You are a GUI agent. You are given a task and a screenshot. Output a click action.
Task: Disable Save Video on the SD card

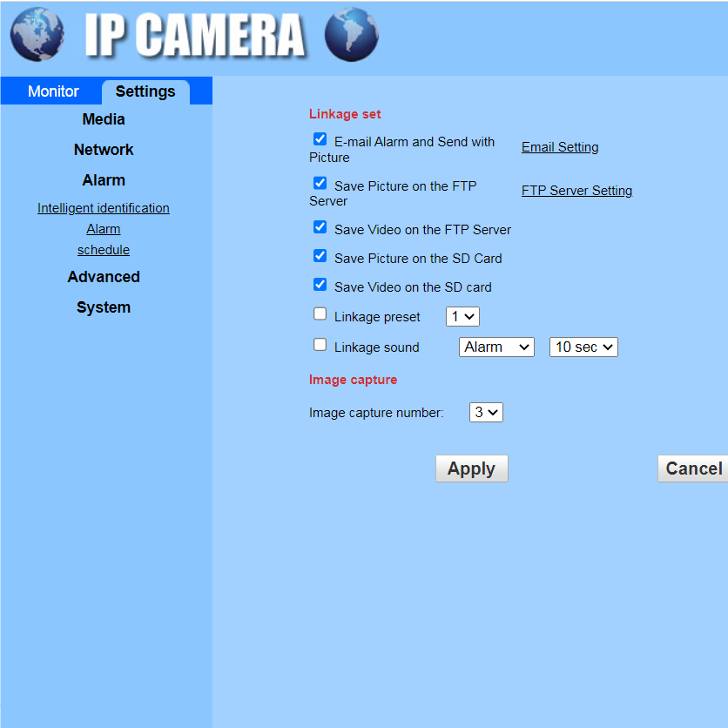click(320, 284)
